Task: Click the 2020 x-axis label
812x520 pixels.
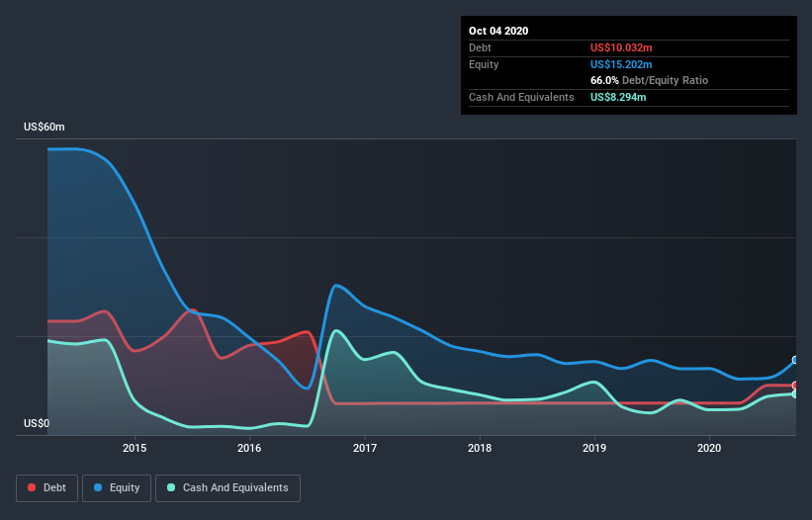Action: (x=709, y=448)
